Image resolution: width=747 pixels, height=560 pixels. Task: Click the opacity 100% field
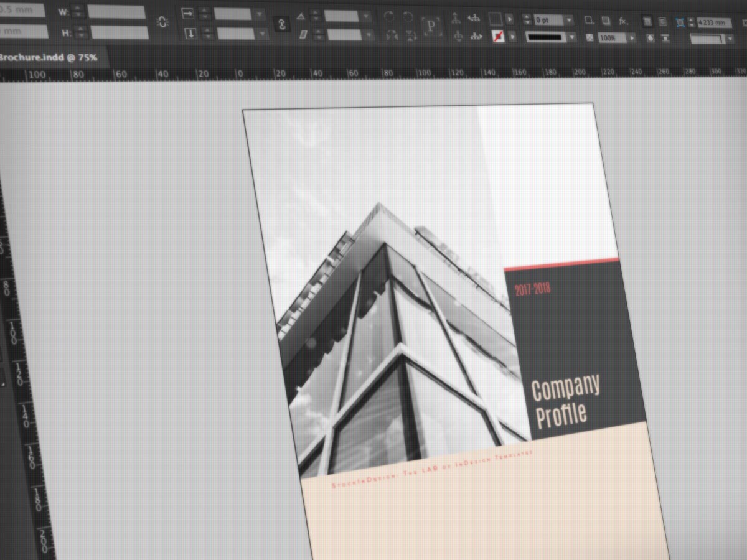click(x=614, y=38)
